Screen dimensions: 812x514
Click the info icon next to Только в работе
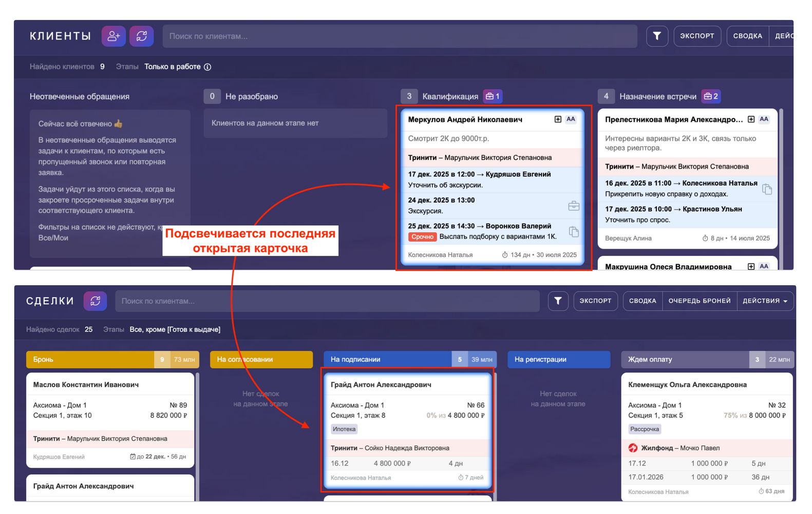[207, 67]
